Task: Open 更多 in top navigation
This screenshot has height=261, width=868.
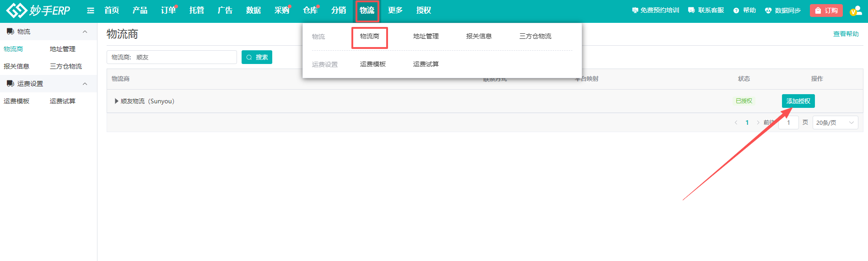Action: point(395,10)
